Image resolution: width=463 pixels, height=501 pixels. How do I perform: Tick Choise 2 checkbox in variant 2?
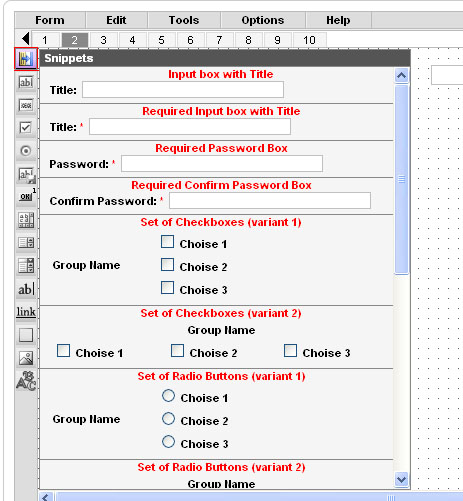177,351
